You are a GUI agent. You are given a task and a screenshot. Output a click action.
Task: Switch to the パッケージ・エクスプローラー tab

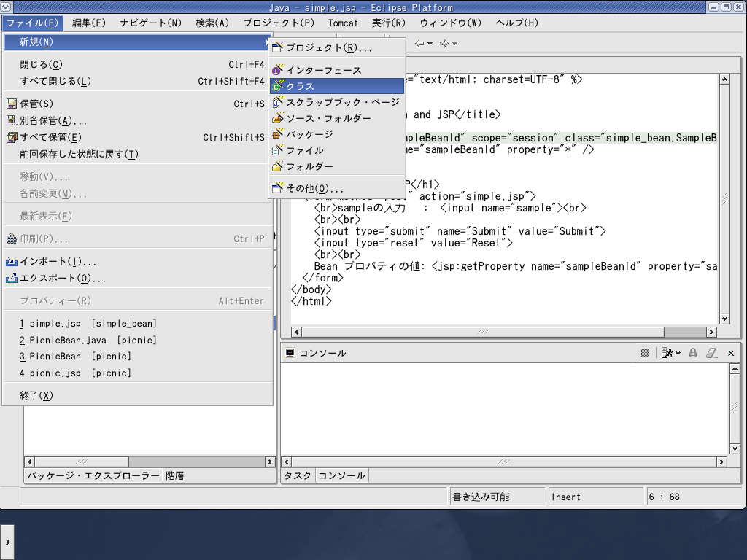93,475
